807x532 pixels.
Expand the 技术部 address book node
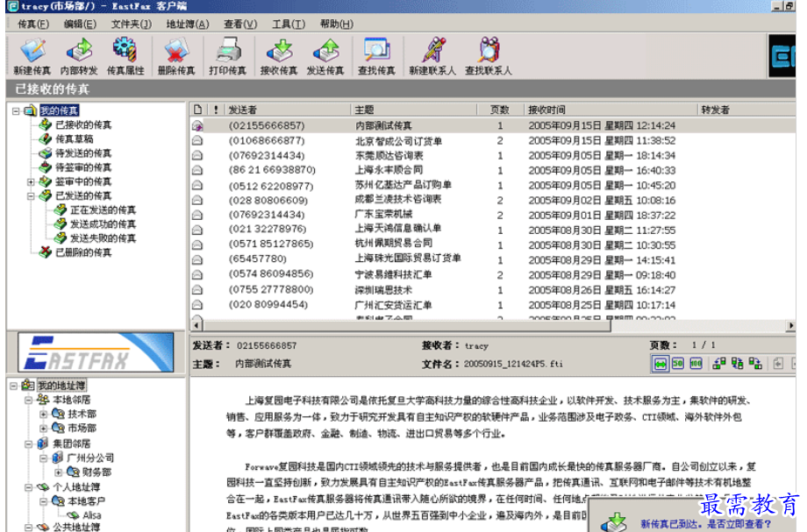43,415
